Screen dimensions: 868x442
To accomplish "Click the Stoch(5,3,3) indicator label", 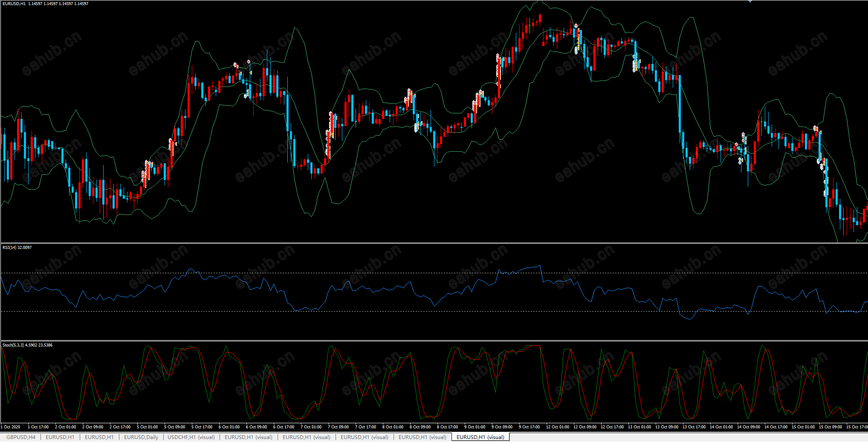I will pos(27,345).
